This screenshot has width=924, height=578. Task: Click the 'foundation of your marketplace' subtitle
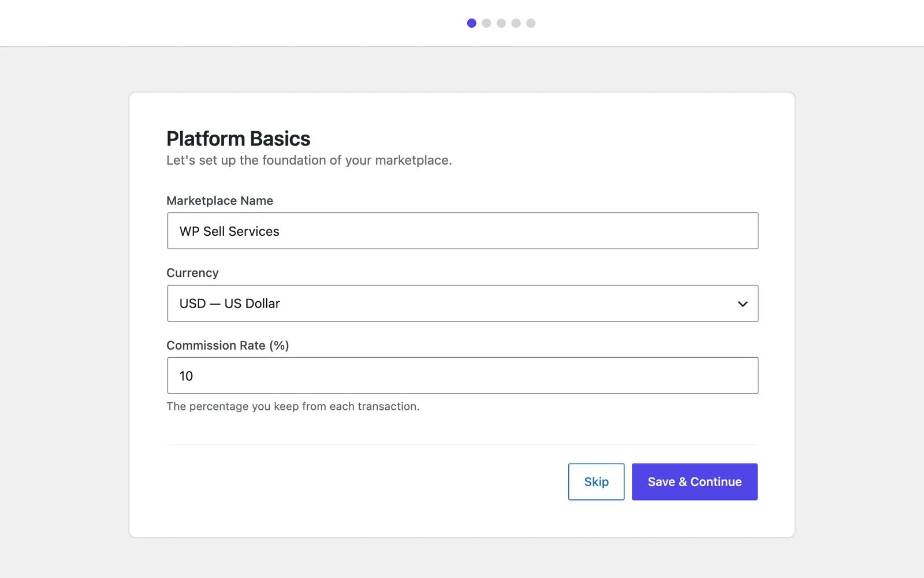click(x=309, y=160)
